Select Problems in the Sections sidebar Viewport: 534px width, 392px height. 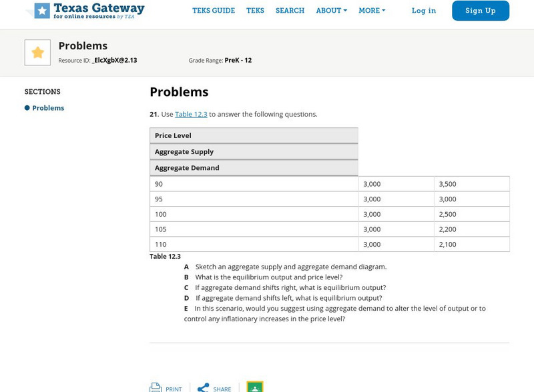click(x=48, y=108)
